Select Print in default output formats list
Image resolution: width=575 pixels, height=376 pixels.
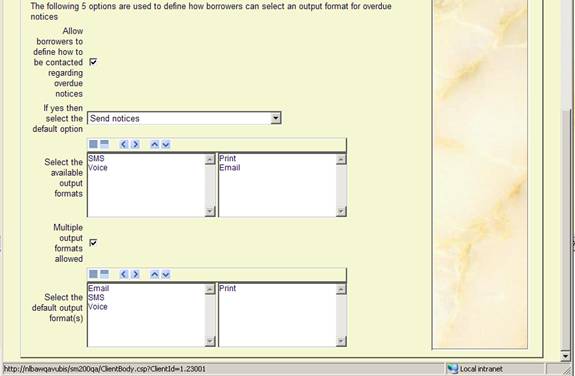pos(228,288)
